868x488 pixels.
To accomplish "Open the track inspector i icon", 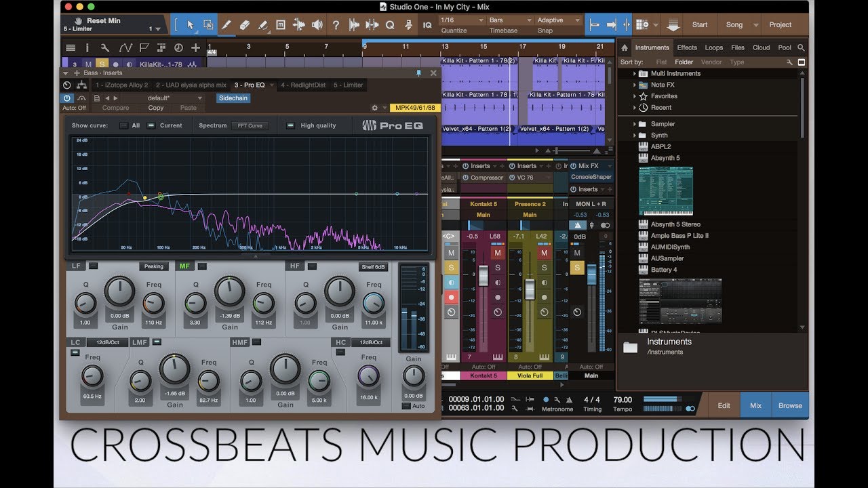I will point(87,48).
